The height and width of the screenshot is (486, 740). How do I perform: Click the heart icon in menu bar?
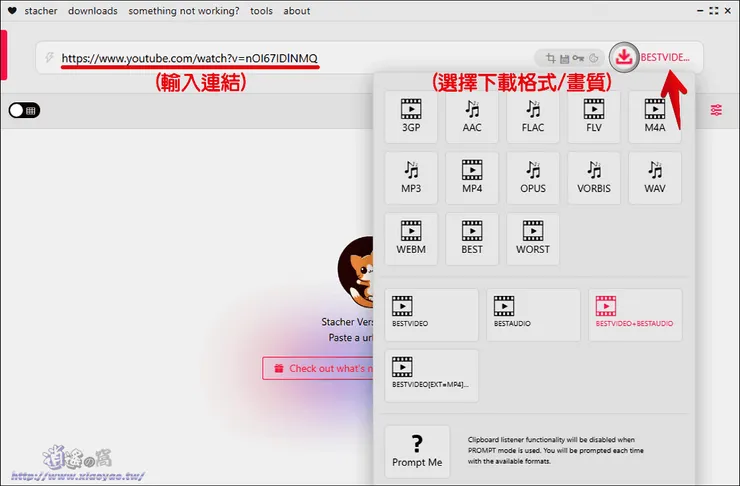(12, 10)
